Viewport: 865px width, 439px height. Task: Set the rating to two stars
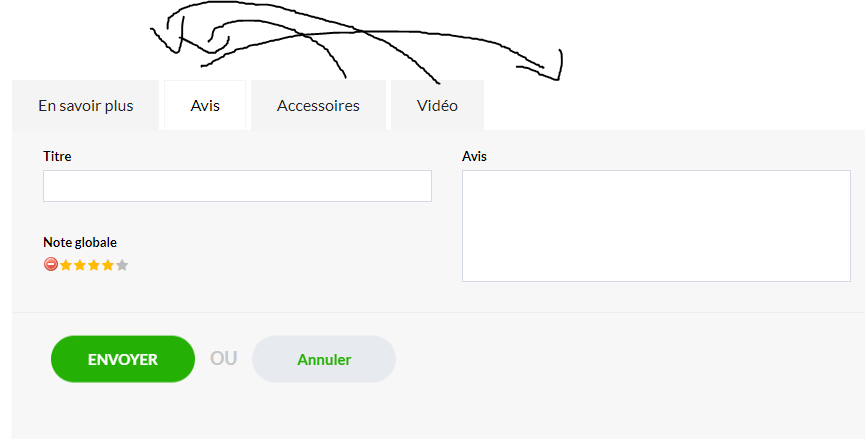[x=80, y=265]
